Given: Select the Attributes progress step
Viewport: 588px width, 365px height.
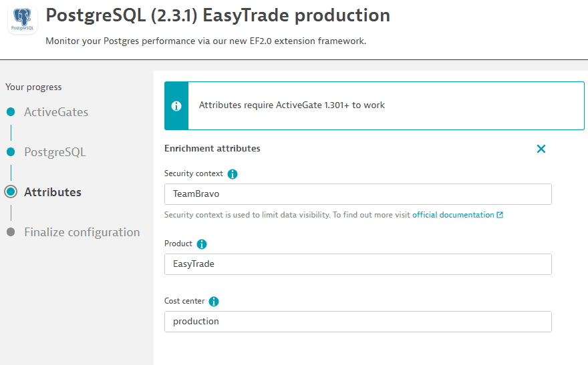Looking at the screenshot, I should (53, 192).
